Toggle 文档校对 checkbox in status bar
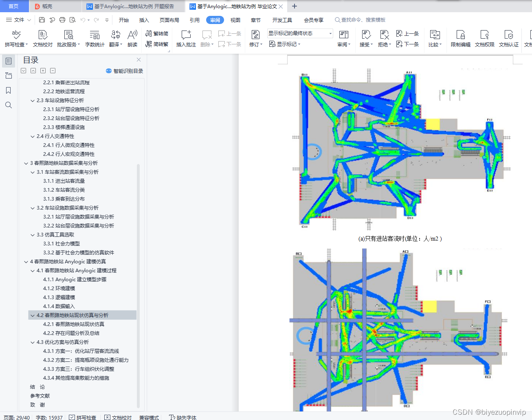532x420 pixels. (x=107, y=417)
